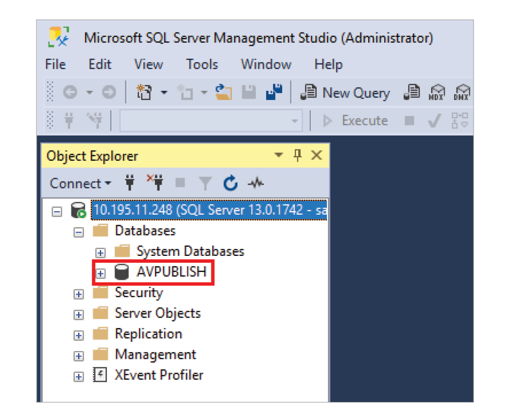Click Object Explorer disconnect icon
Viewport: 510px width, 420px height.
click(x=155, y=183)
